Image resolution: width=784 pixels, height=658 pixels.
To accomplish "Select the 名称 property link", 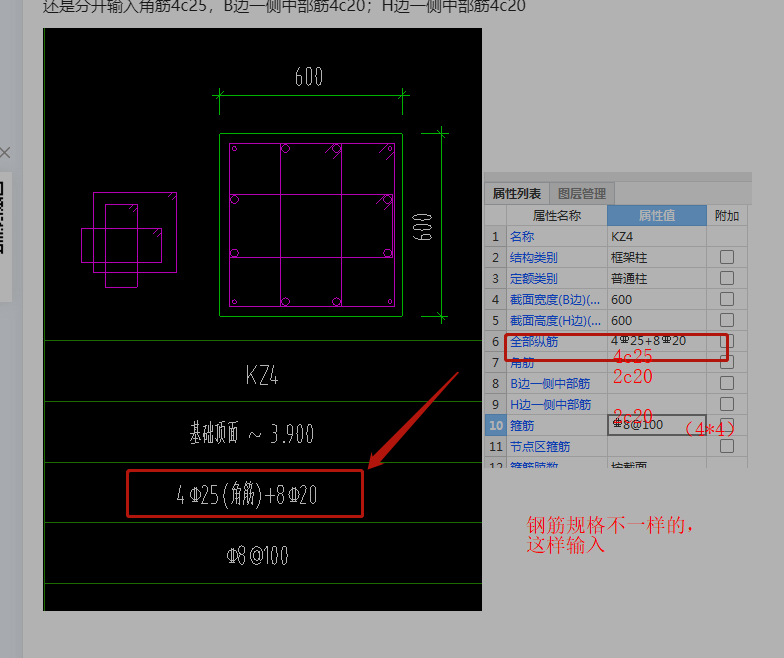I will click(522, 236).
